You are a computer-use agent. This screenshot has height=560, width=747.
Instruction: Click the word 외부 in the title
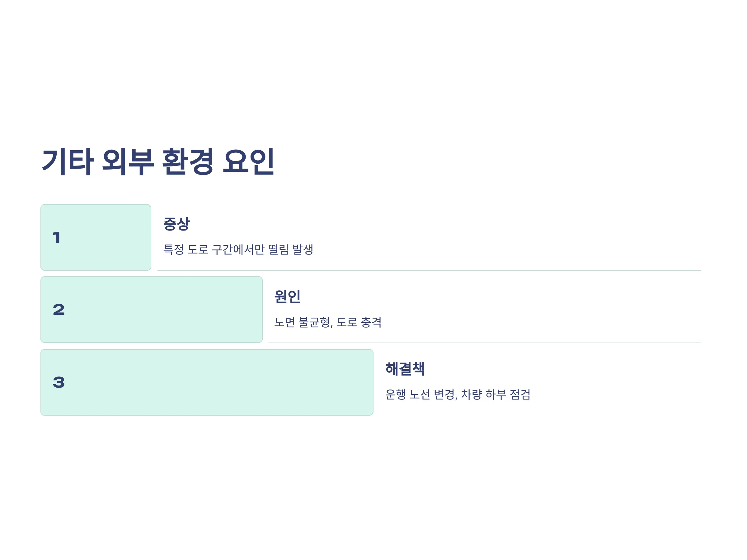point(128,161)
